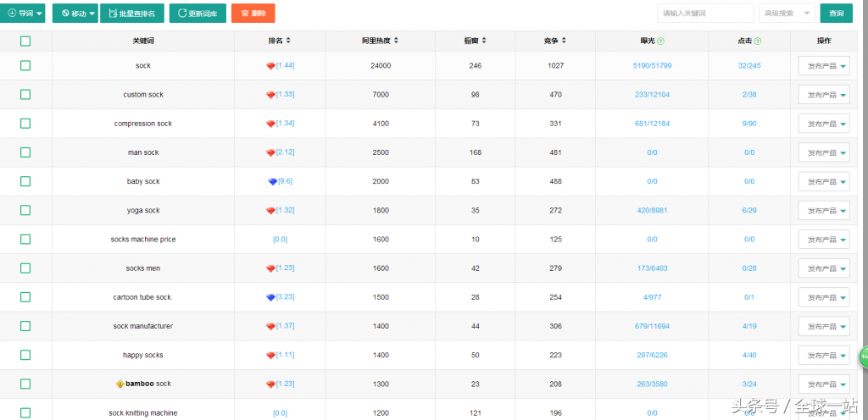The image size is (868, 420).
Task: Click the help icon next to 点击 header
Action: [x=758, y=41]
